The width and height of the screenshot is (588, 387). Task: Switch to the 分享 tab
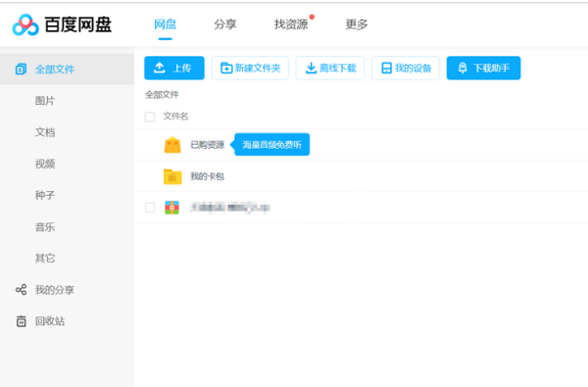[225, 24]
